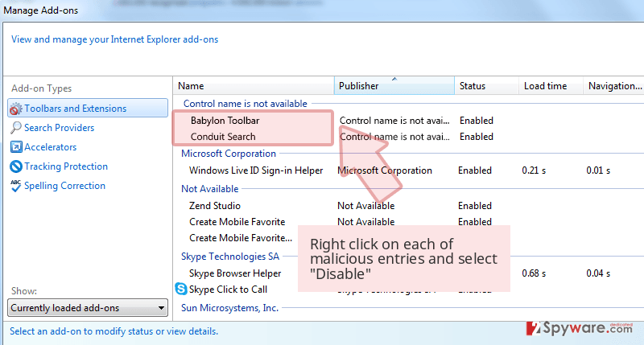The height and width of the screenshot is (345, 644).
Task: Click the 0.68 s load time value
Action: coord(534,273)
